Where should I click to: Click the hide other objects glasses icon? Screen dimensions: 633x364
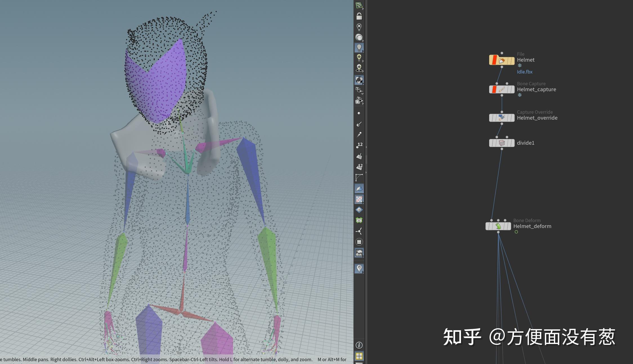(x=359, y=90)
